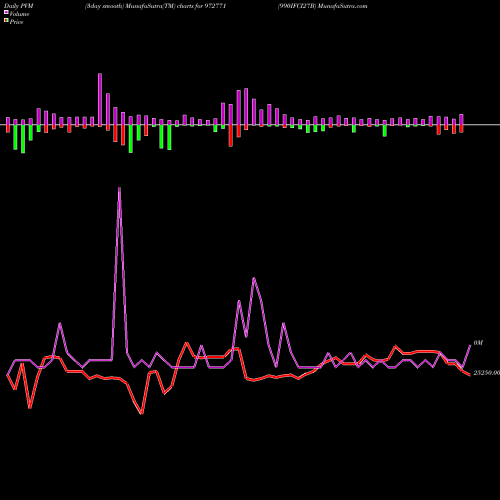Click the tallest magenta volume line peak
The width and height of the screenshot is (500, 500).
[x=119, y=188]
